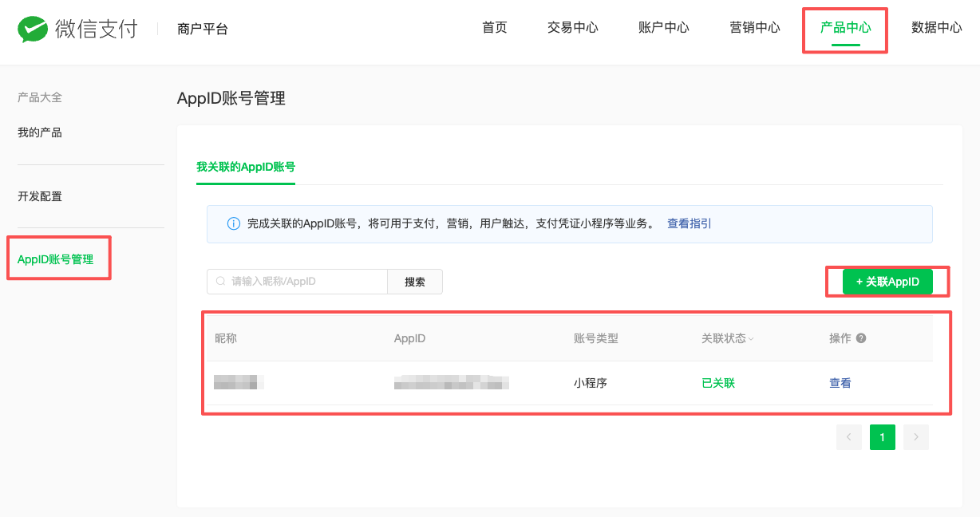Click the 商户平台 header text
This screenshot has width=980, height=517.
[x=203, y=30]
